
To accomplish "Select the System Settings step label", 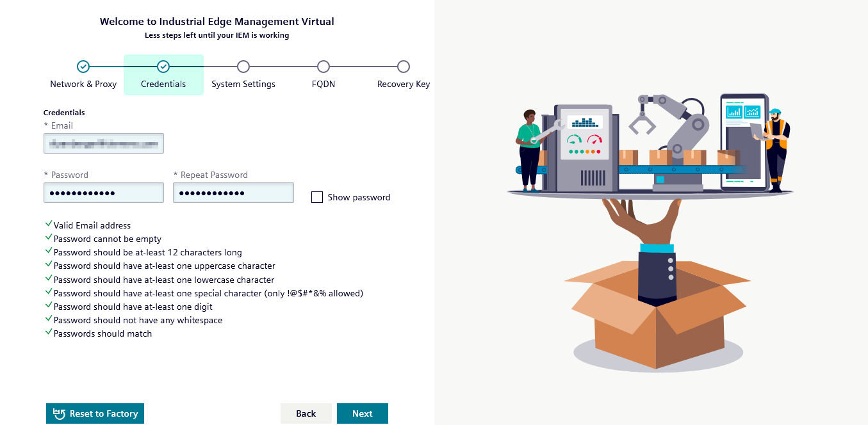I will click(x=243, y=84).
